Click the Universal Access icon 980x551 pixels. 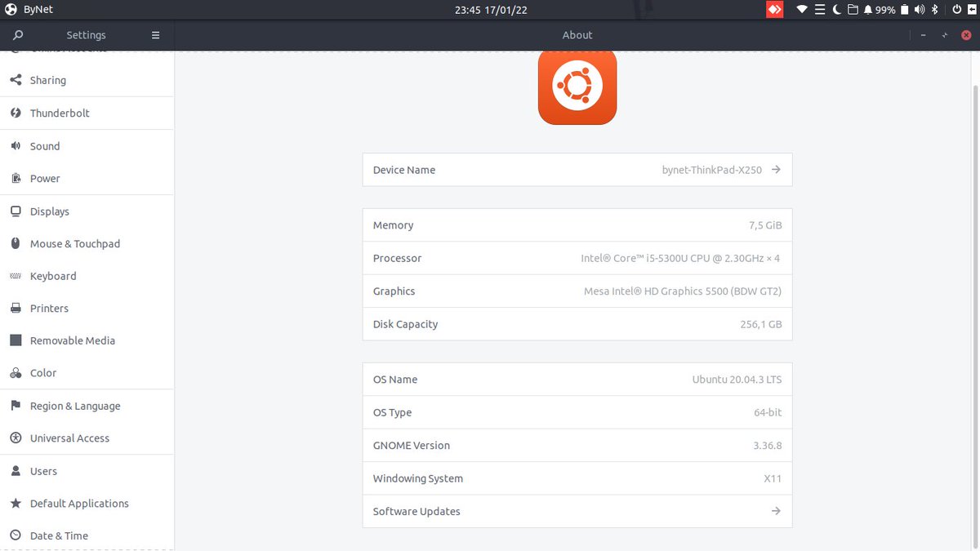16,438
